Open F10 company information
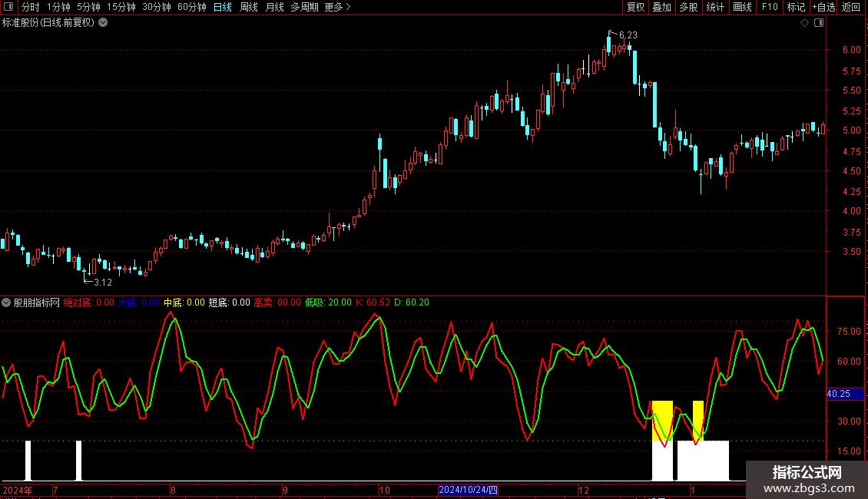Viewport: 868px width, 499px height. [770, 7]
